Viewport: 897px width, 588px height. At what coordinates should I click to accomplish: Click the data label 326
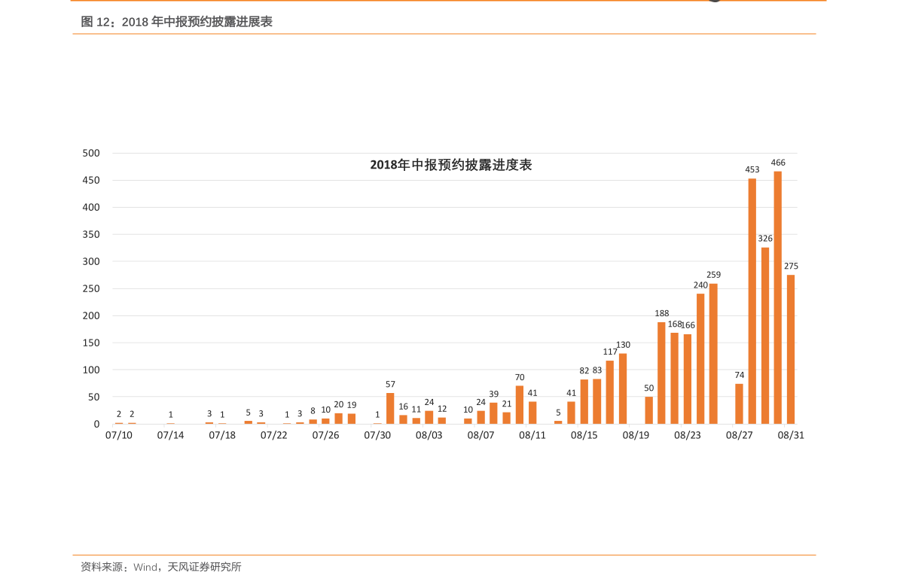[765, 239]
